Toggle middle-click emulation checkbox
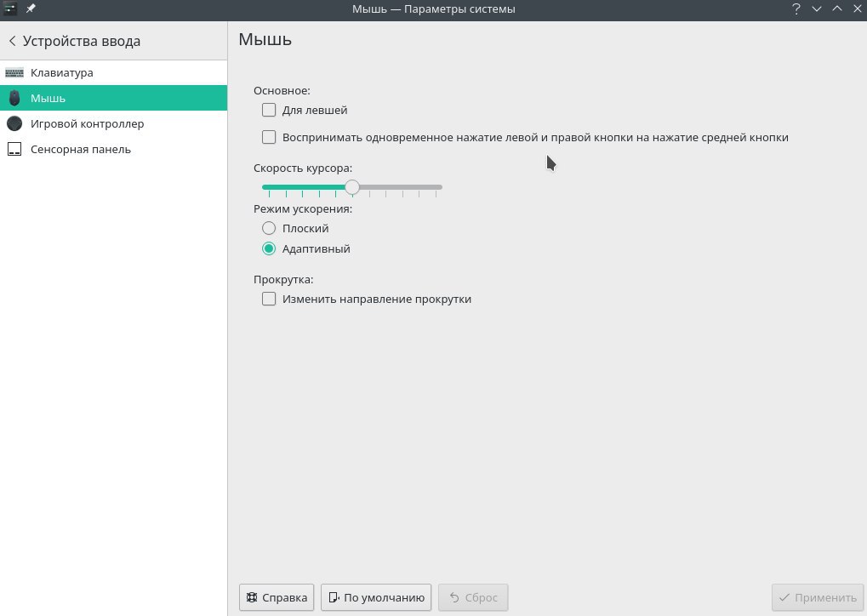Image resolution: width=867 pixels, height=616 pixels. 269,137
